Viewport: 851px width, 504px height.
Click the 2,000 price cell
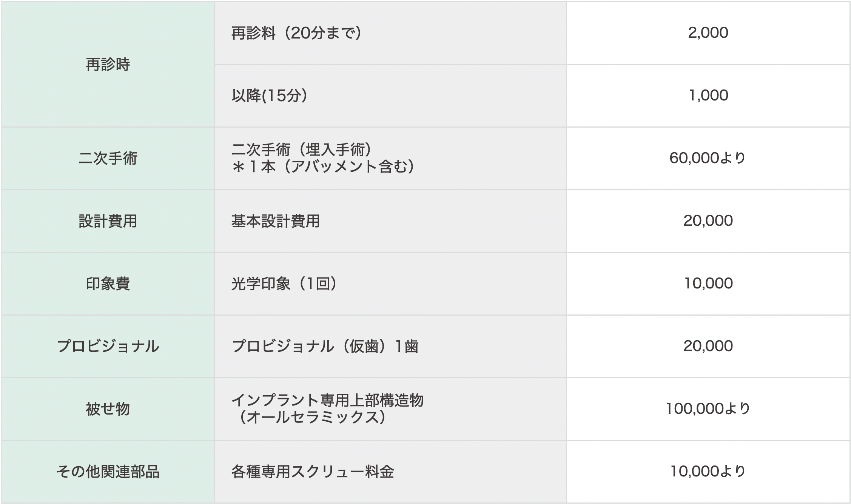pos(708,33)
